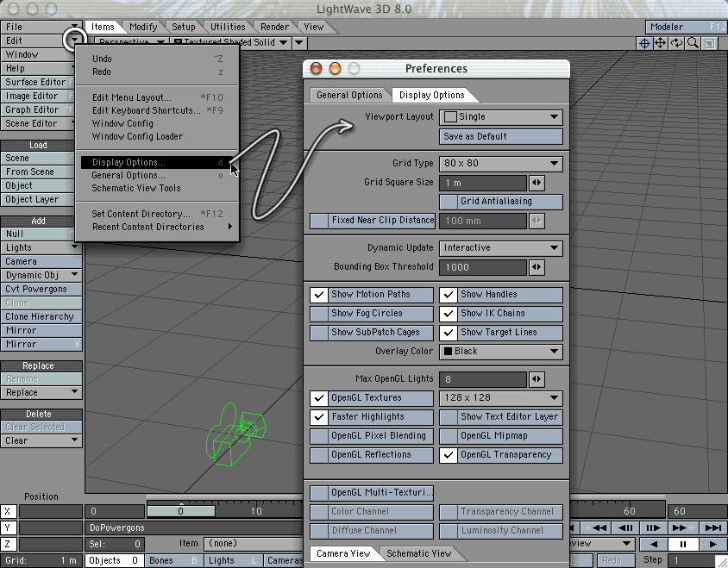Image resolution: width=728 pixels, height=568 pixels.
Task: Enable Show Fog Circles
Action: [x=319, y=314]
